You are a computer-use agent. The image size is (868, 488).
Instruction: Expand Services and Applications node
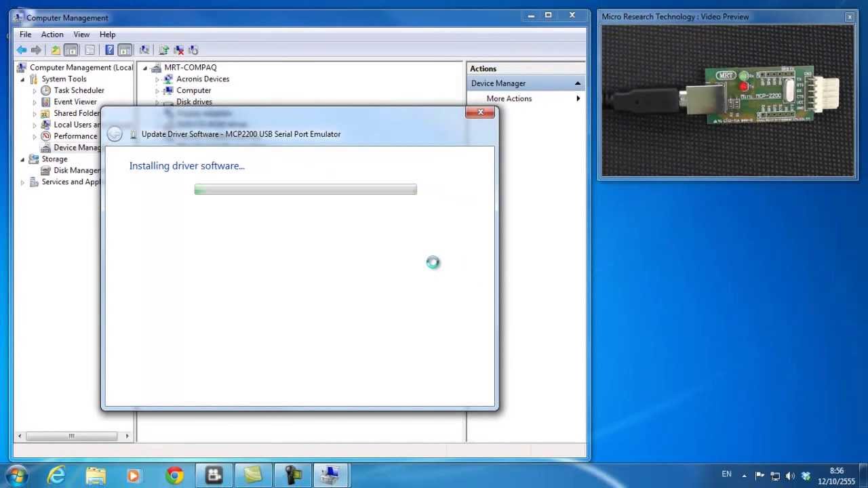pos(22,182)
